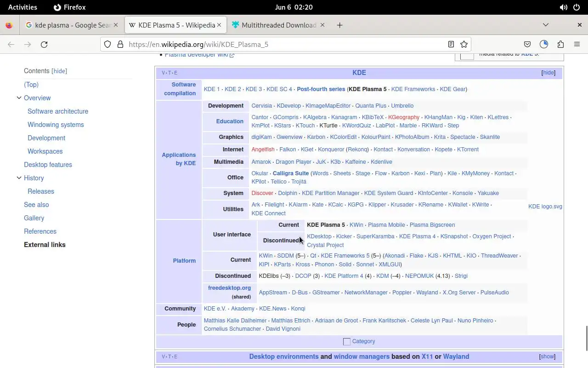Image resolution: width=588 pixels, height=368 pixels.
Task: Open the KDE navbox title link
Action: tap(359, 73)
